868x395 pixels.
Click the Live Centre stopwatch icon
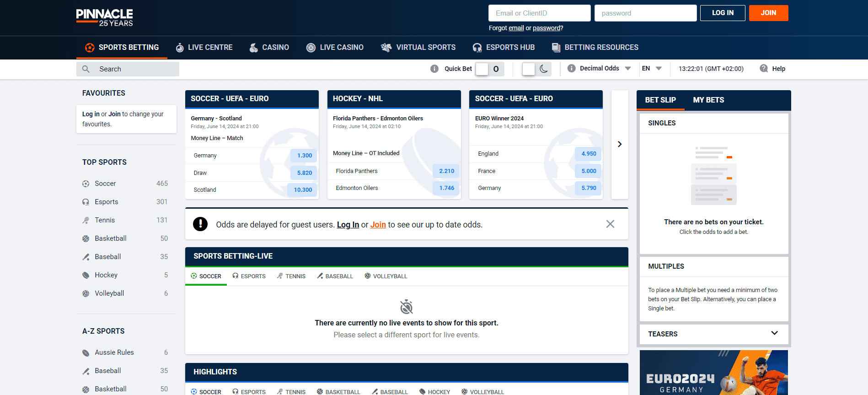(x=180, y=47)
